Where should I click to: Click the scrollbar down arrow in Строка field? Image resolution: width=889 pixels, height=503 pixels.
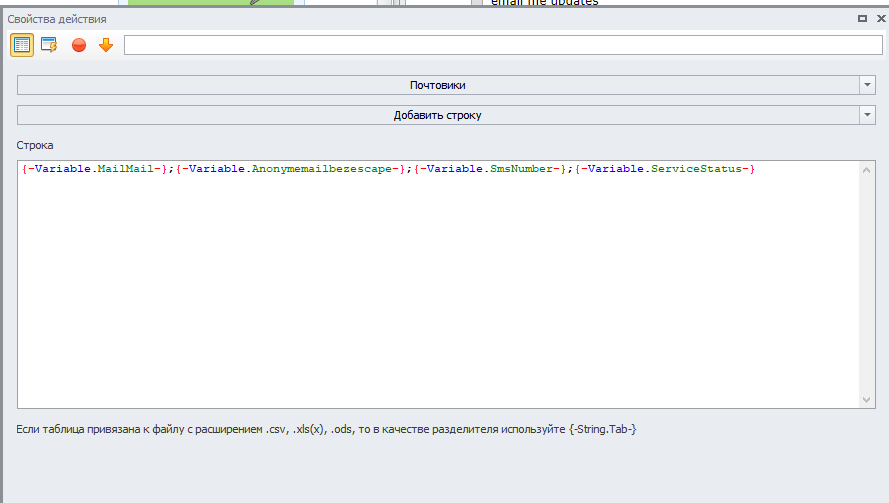point(866,400)
